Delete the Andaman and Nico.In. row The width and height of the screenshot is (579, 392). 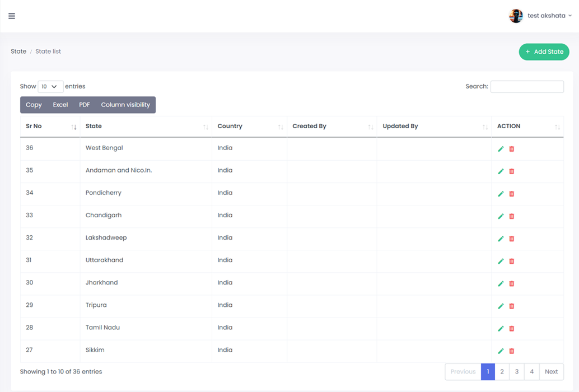coord(511,171)
